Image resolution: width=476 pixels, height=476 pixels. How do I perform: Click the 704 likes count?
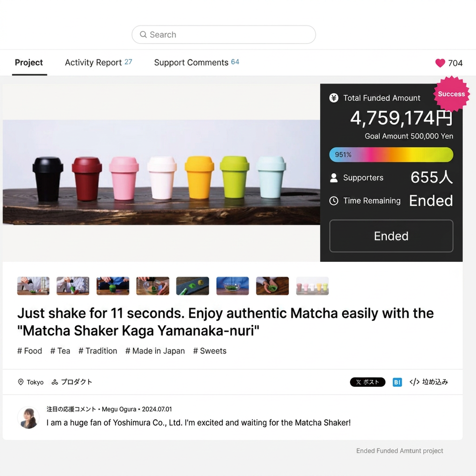click(455, 63)
